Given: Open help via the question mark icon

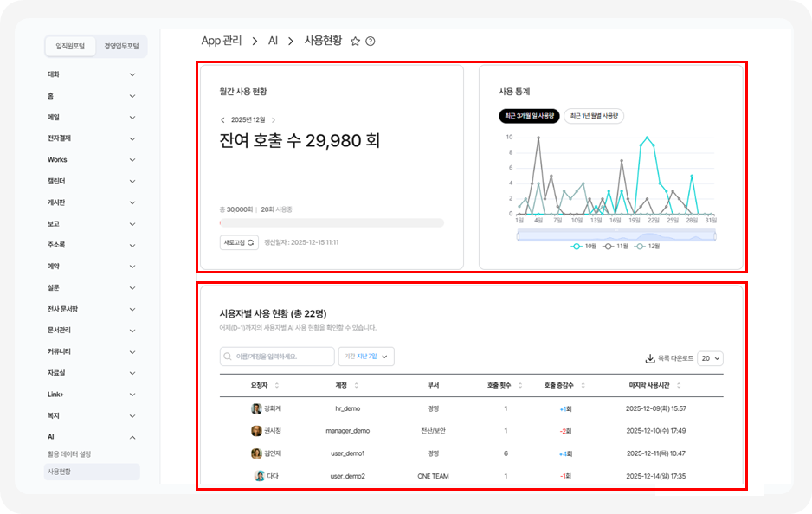Looking at the screenshot, I should [x=371, y=40].
